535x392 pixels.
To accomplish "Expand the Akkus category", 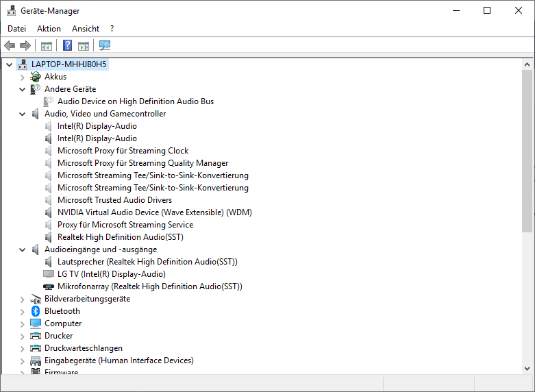I will [23, 77].
